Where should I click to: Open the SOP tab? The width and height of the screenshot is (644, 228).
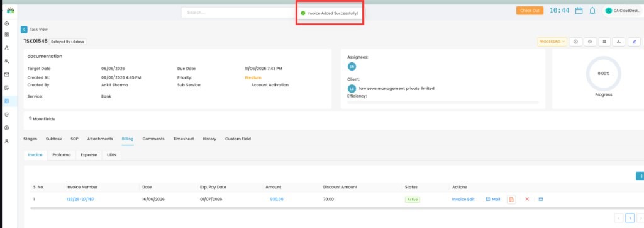coord(74,139)
